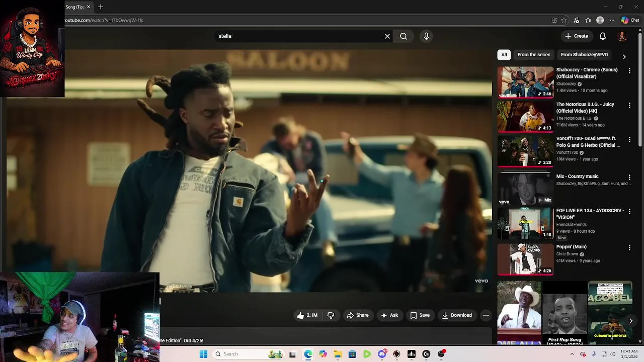Show more filter chips with the right arrow
644x362 pixels.
pyautogui.click(x=624, y=57)
